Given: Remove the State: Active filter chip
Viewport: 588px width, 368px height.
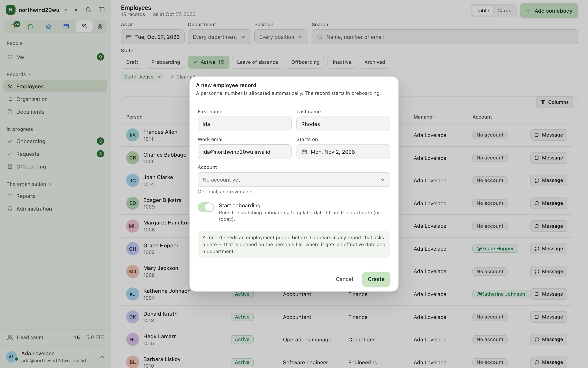Looking at the screenshot, I should click(159, 77).
